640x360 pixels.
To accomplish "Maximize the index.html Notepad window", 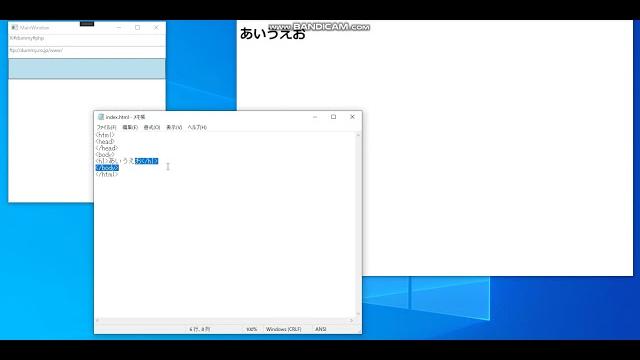I will tap(333, 117).
